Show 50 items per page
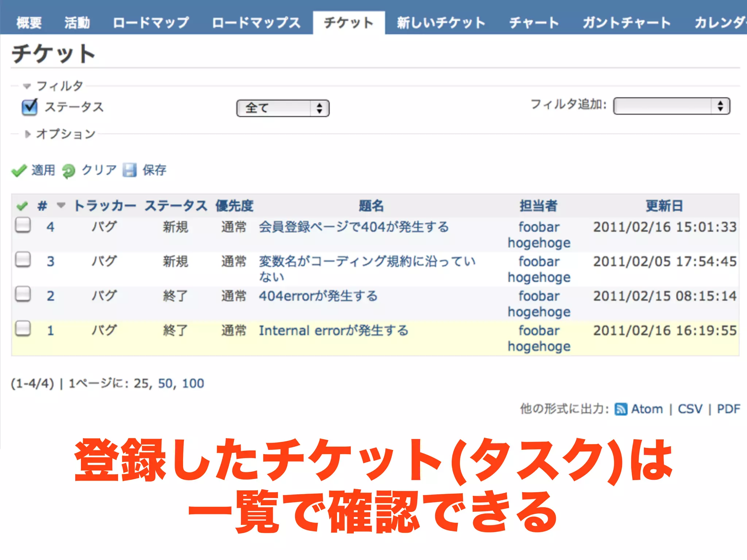This screenshot has height=560, width=747. (x=165, y=384)
